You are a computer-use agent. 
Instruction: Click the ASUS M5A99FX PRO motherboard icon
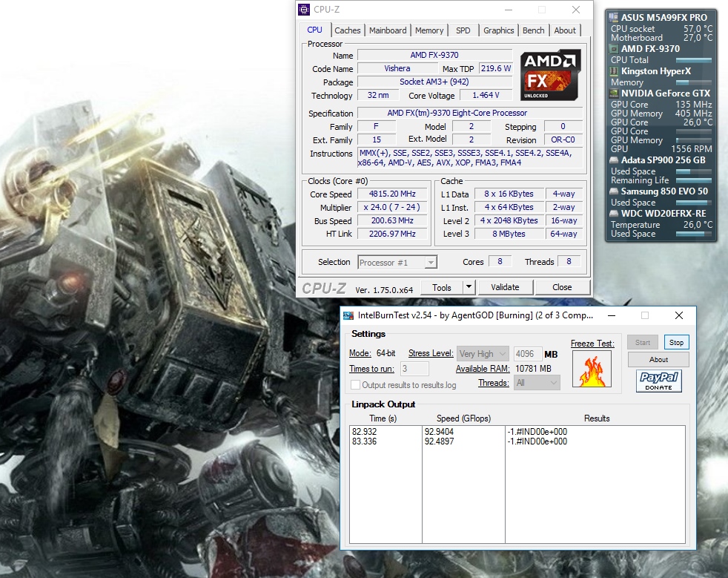[x=614, y=18]
